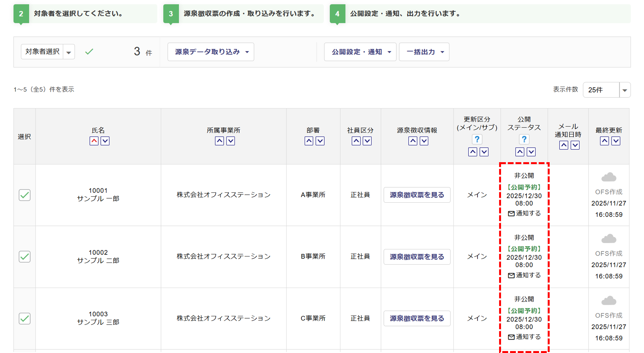
Task: Uncheck the checkbox for 10003 サンプル 三郎
Action: pos(24,319)
